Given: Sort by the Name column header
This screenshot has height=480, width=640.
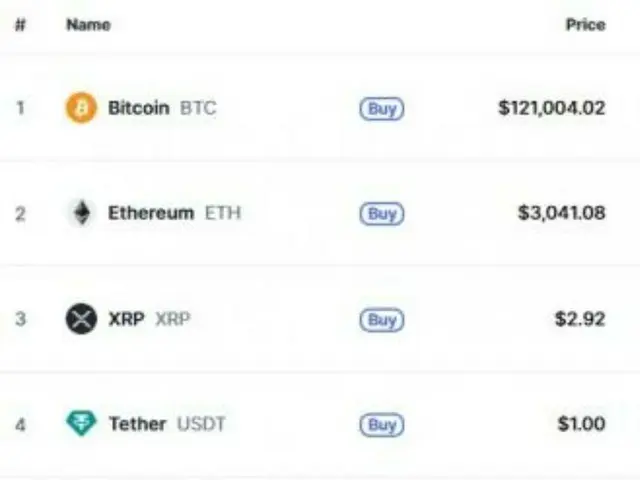Looking at the screenshot, I should [88, 24].
